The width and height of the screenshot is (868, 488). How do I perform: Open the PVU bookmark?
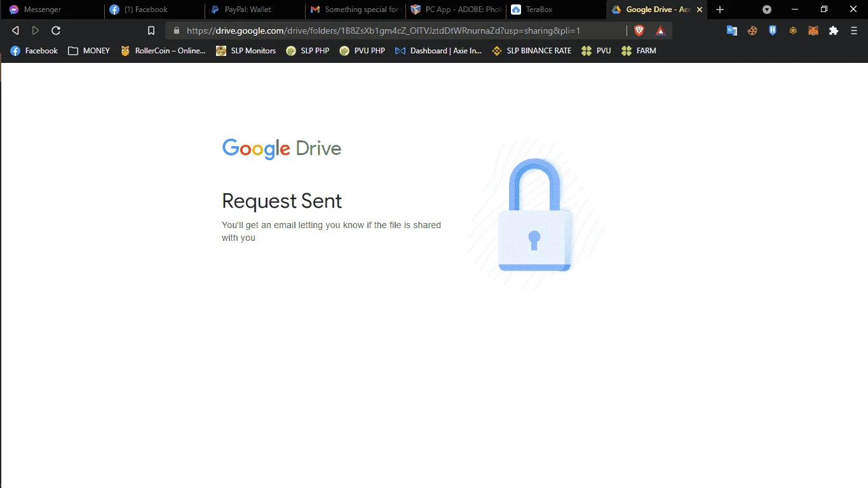596,51
